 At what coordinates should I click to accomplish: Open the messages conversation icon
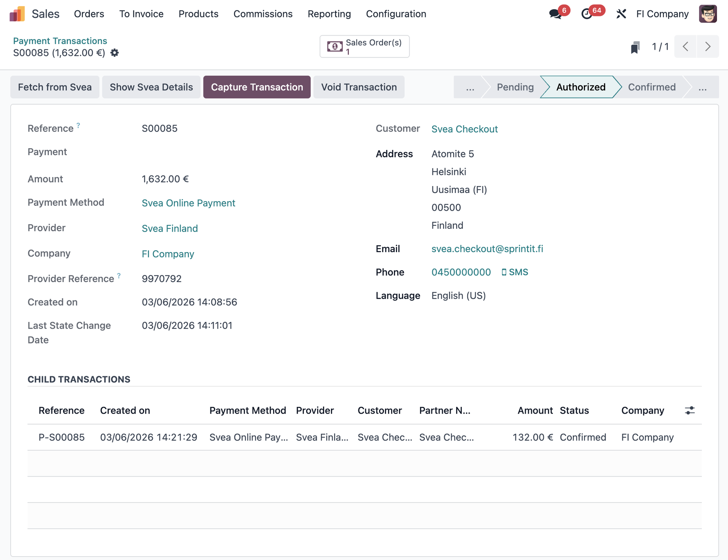(x=555, y=14)
